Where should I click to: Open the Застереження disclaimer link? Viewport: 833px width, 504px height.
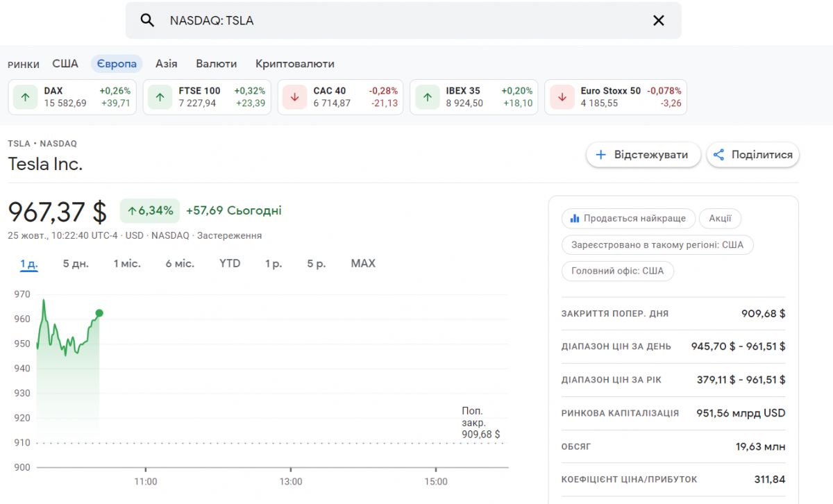click(229, 236)
